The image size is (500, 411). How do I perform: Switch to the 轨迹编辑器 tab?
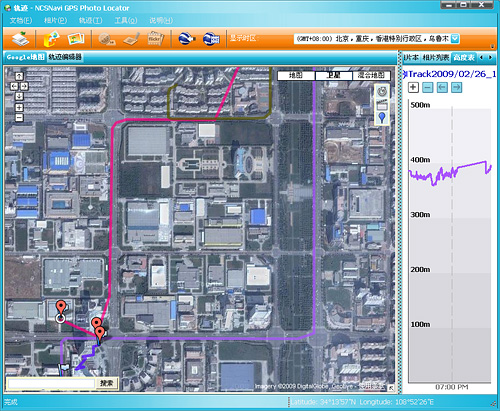pyautogui.click(x=65, y=57)
